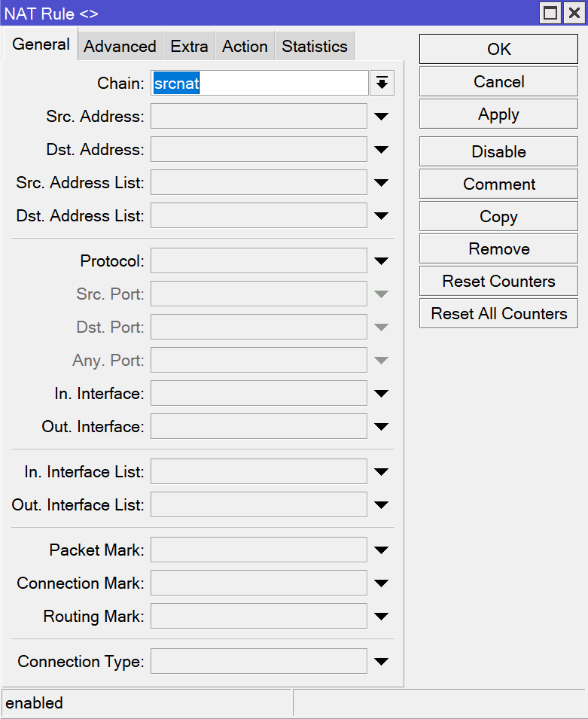This screenshot has height=719, width=588.
Task: Go to the Statistics tab
Action: point(314,47)
